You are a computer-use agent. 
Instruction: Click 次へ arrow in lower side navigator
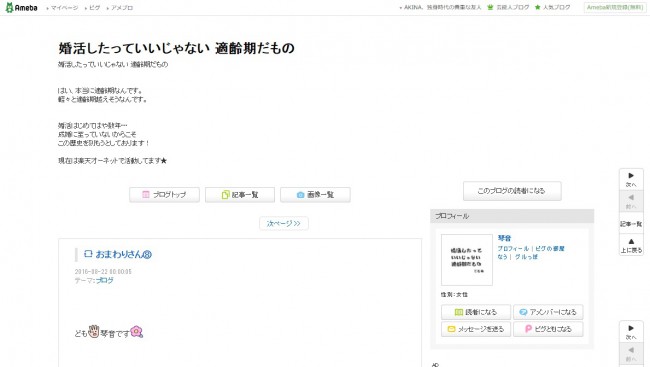(x=631, y=332)
